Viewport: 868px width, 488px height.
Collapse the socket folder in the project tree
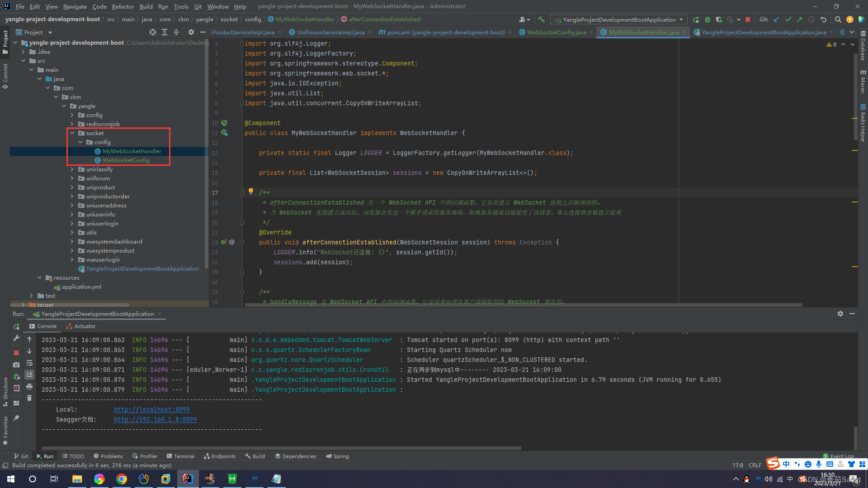(72, 133)
